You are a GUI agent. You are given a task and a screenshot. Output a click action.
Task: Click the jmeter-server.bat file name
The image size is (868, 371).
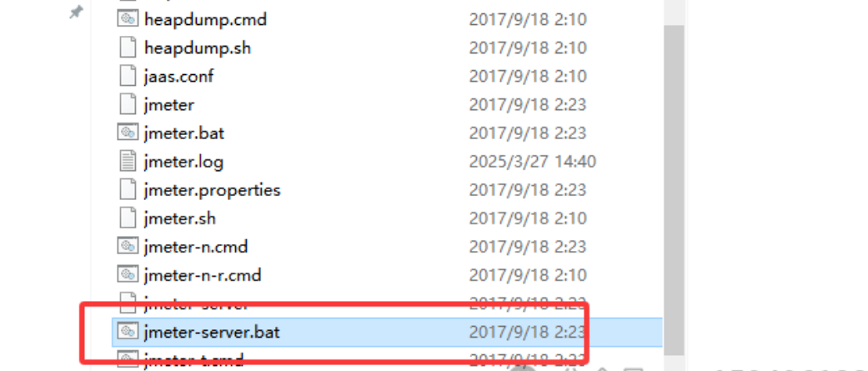pyautogui.click(x=212, y=332)
